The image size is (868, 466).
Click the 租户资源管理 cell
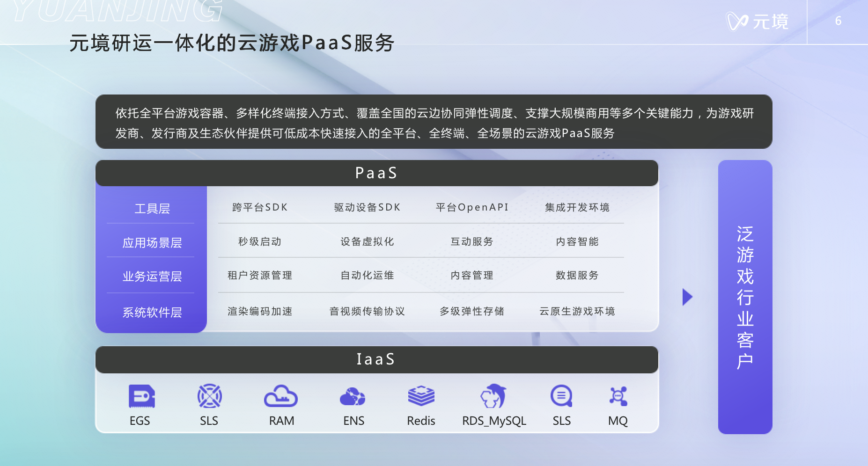point(260,275)
